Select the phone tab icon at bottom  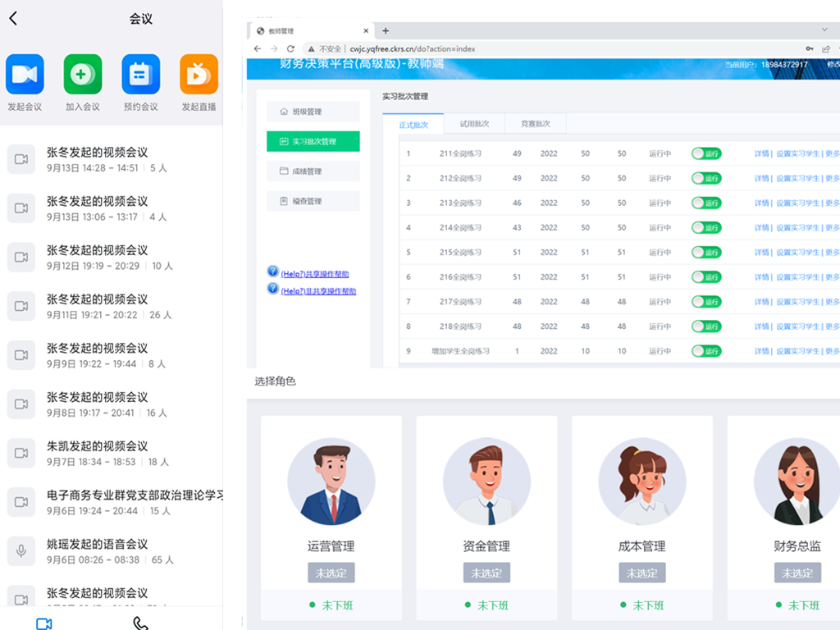click(140, 623)
